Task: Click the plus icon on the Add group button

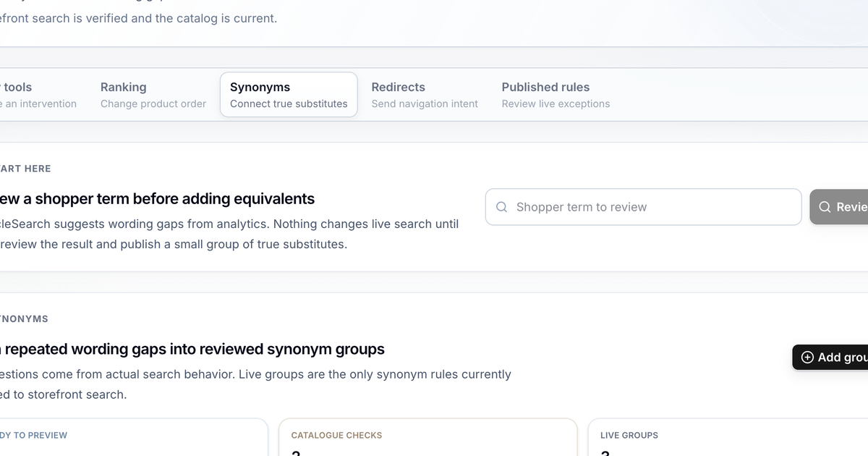Action: click(x=808, y=358)
